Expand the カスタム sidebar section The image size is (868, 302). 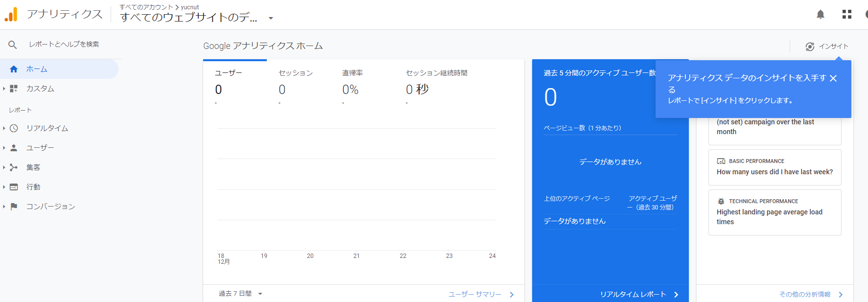[x=4, y=89]
